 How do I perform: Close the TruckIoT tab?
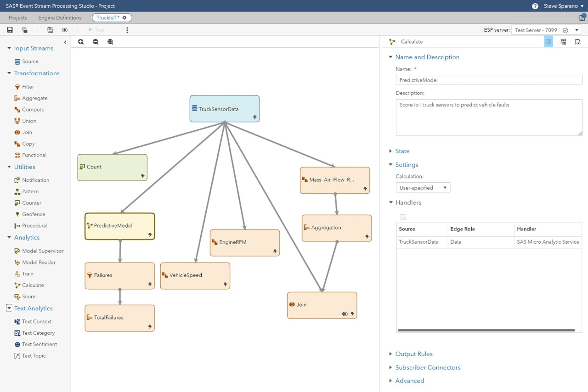click(x=124, y=18)
